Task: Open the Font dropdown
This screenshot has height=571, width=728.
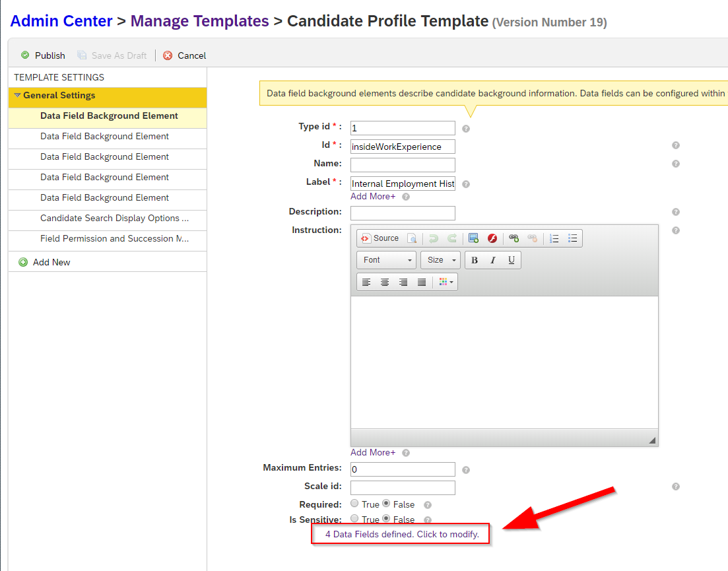Action: [x=387, y=260]
